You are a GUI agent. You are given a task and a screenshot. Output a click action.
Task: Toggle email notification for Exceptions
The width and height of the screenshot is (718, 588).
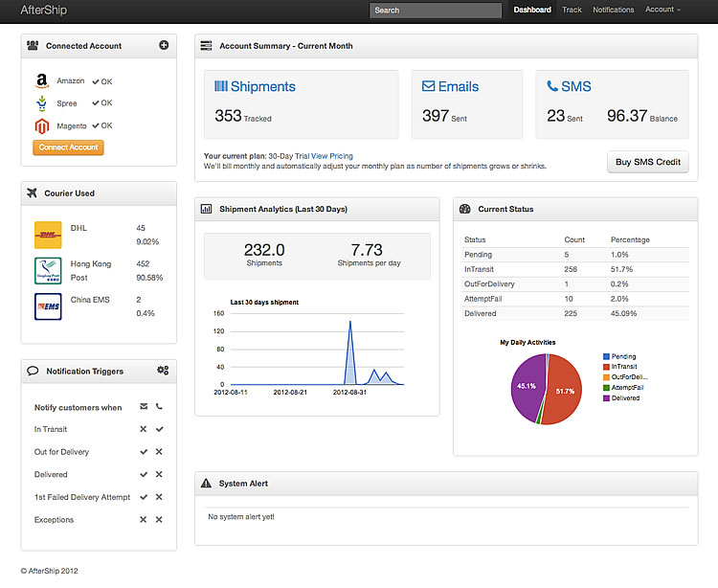point(144,520)
